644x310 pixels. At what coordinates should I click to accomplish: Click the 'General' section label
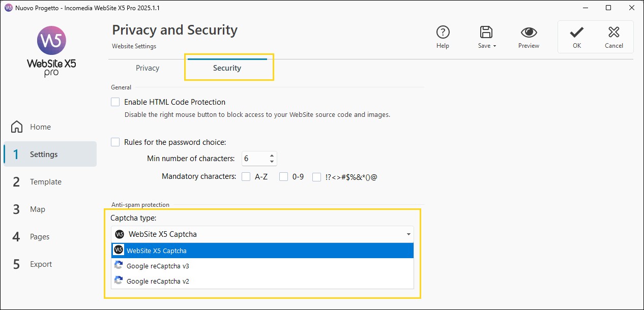click(x=121, y=87)
